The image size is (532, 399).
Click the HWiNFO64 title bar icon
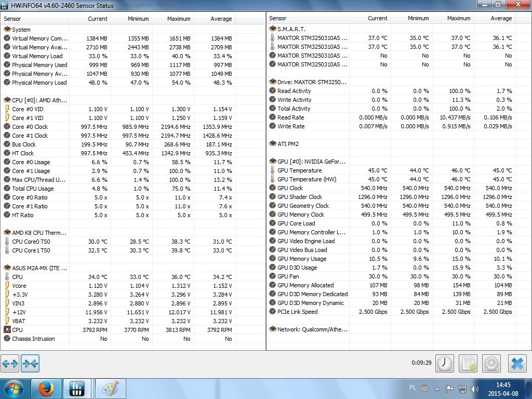click(x=4, y=5)
